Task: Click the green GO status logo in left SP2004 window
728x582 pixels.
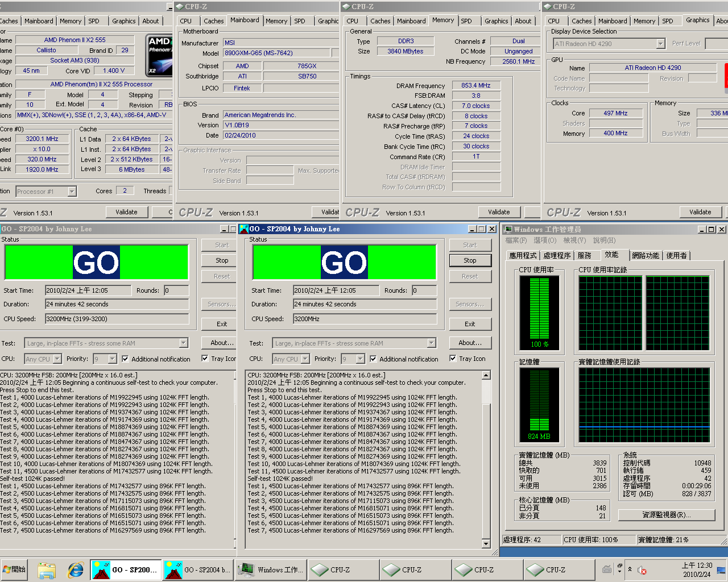Action: point(96,262)
